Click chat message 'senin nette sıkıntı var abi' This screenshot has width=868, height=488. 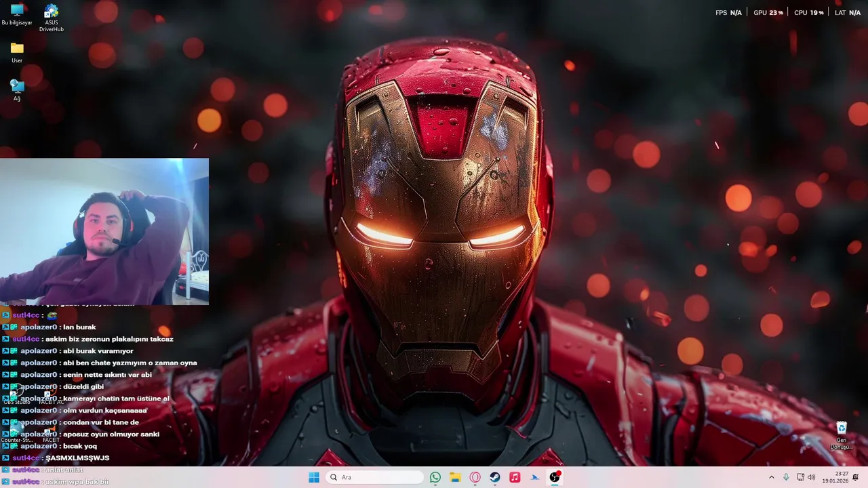click(107, 375)
